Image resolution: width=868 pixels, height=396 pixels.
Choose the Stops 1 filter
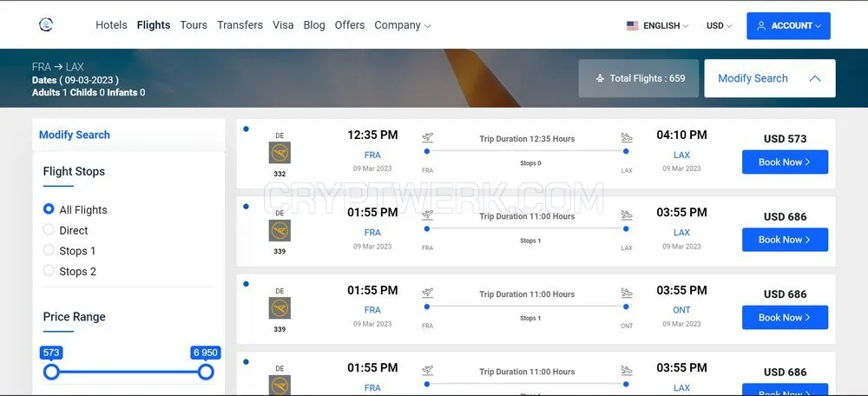(49, 250)
